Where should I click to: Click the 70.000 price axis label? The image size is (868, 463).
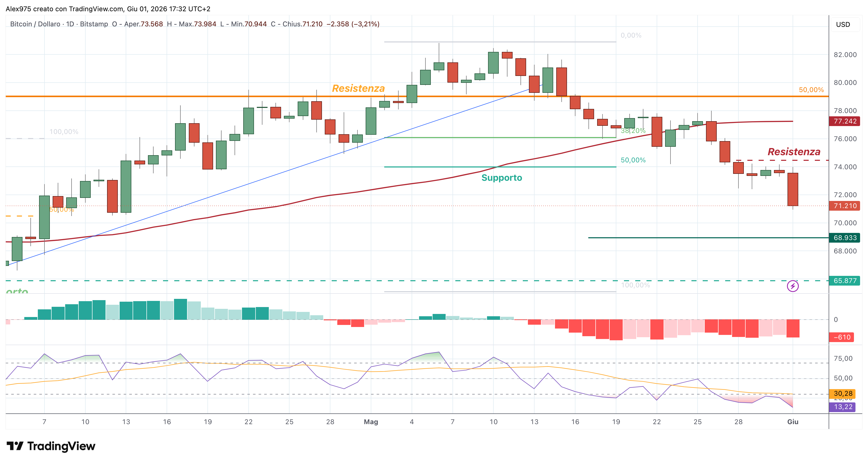pos(845,223)
